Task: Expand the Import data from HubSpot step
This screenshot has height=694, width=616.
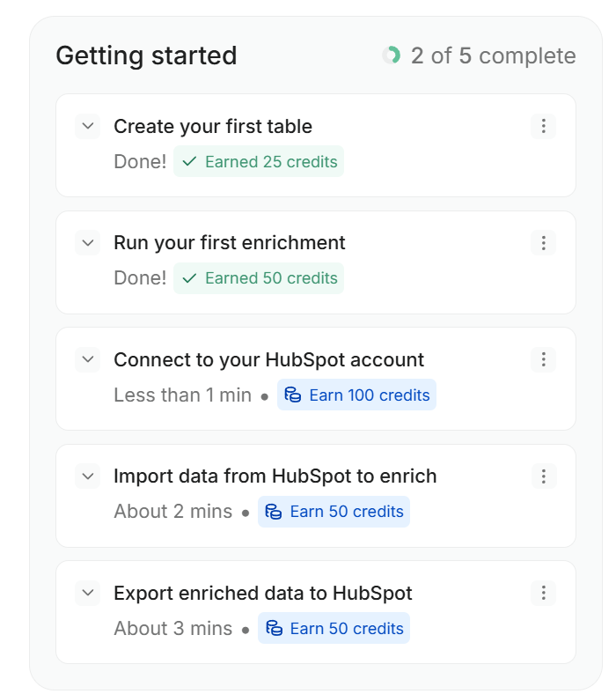Action: [x=87, y=476]
